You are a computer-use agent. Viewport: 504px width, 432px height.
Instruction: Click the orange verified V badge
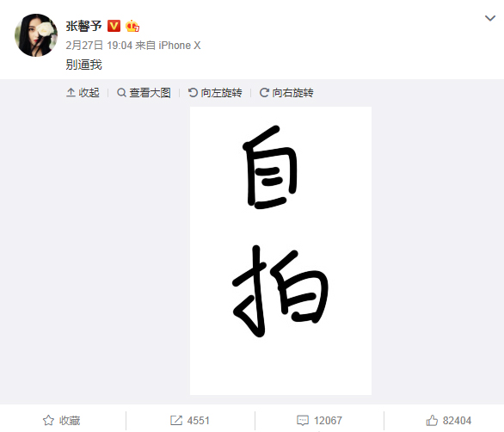coord(114,26)
